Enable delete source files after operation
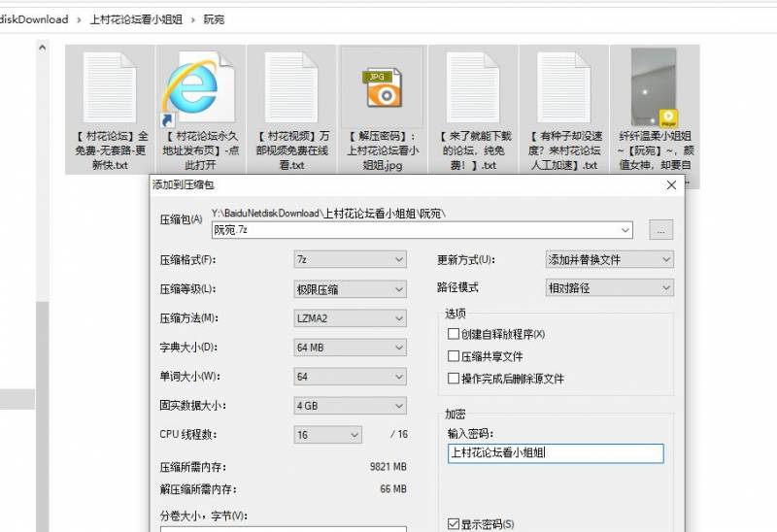Screen dimensions: 777x532 tap(454, 379)
